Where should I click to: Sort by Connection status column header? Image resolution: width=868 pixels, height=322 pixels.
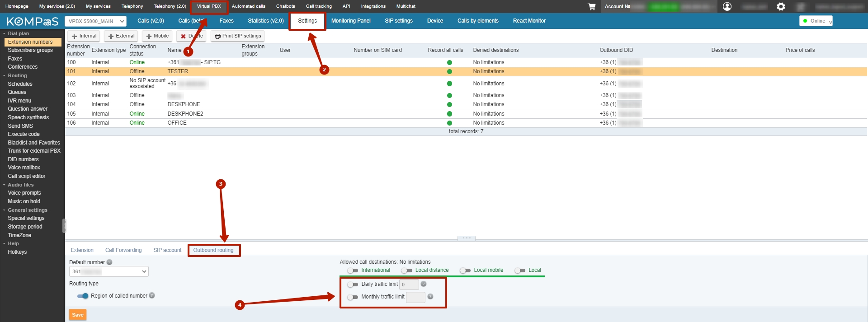click(x=143, y=50)
